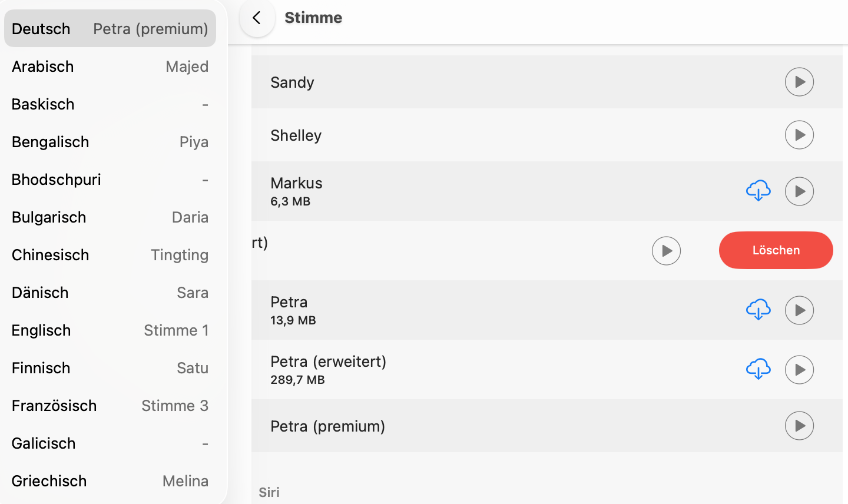Play the Petra (premium) preview
Viewport: 848px width, 504px height.
click(x=799, y=426)
